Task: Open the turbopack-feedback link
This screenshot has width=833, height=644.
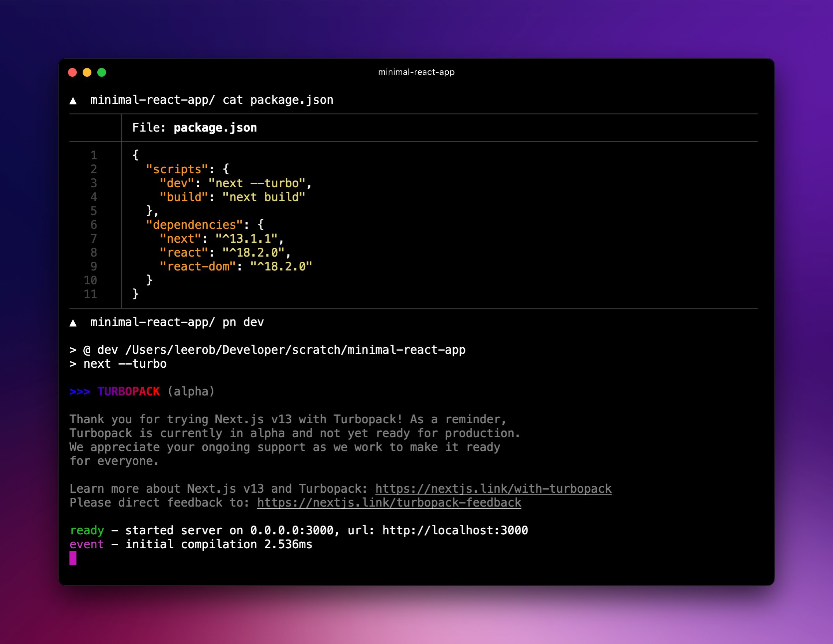Action: [x=389, y=503]
